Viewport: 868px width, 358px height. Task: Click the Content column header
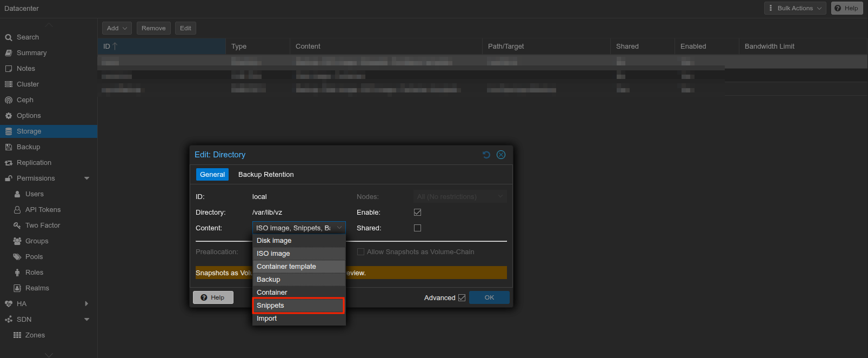[386, 47]
